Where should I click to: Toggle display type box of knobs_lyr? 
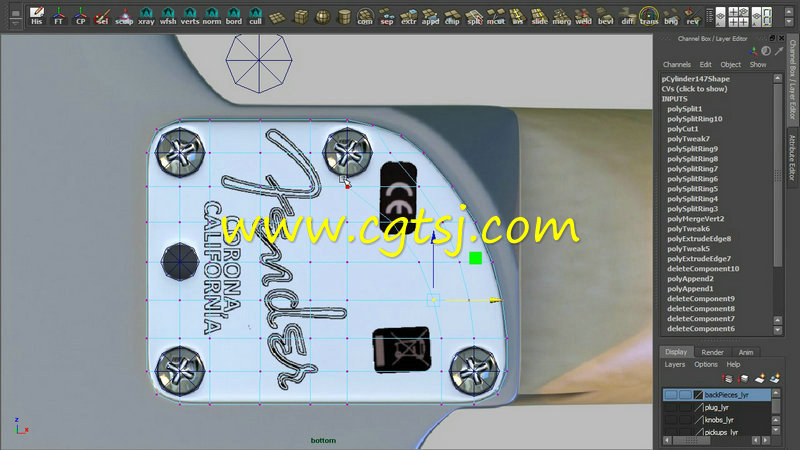click(685, 420)
